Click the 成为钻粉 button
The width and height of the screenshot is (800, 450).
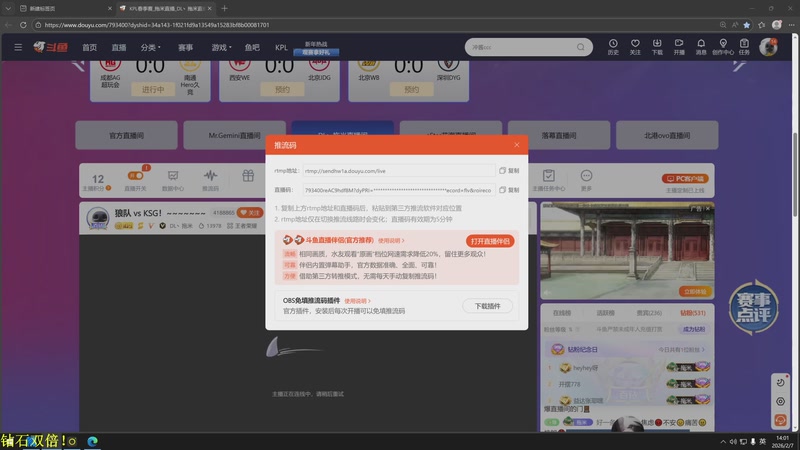(693, 329)
